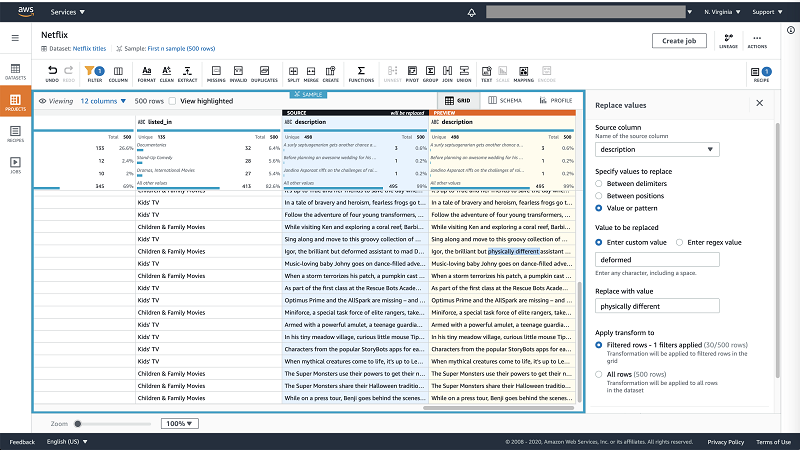
Task: Select the Union tool
Action: (464, 73)
